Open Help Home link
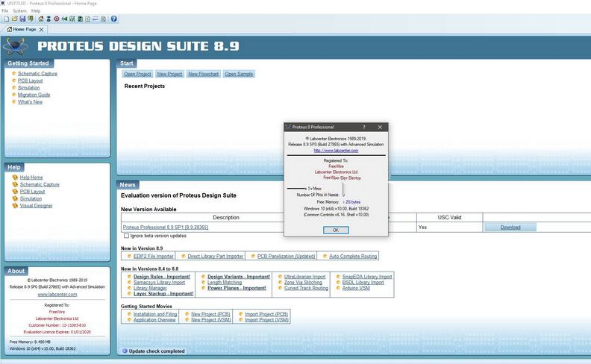This screenshot has width=591, height=364. click(31, 178)
